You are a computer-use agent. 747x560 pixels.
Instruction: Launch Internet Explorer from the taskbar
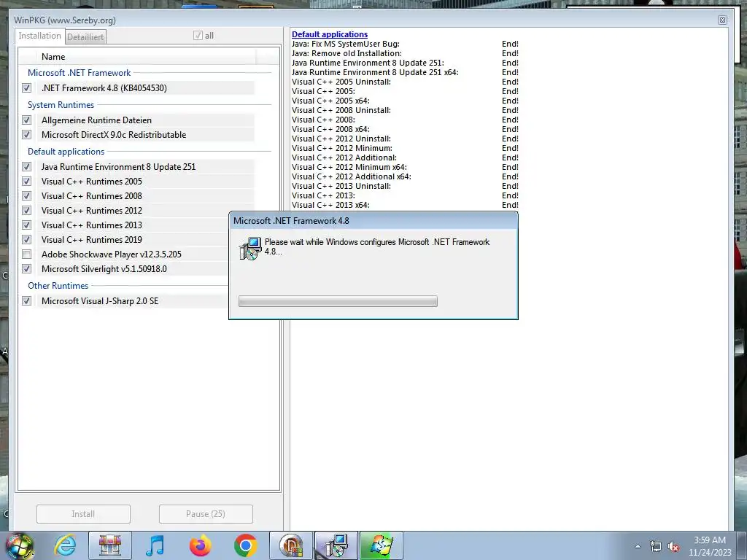[x=65, y=545]
